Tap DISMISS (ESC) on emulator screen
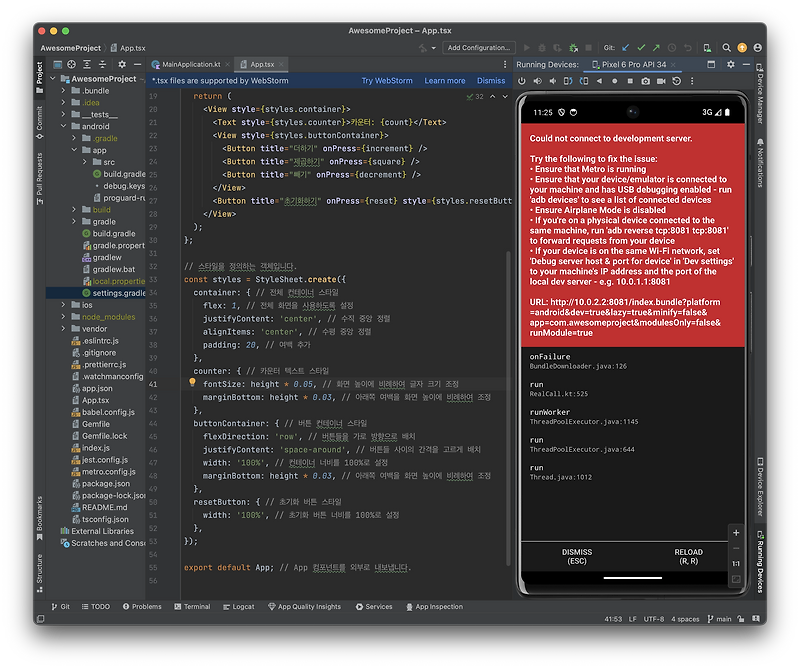Screen dimensions: 800x669 [x=577, y=556]
